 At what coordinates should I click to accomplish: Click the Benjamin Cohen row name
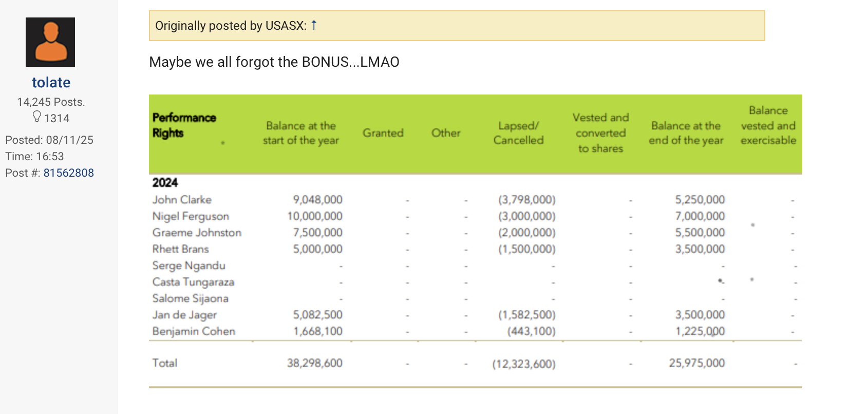(x=194, y=331)
